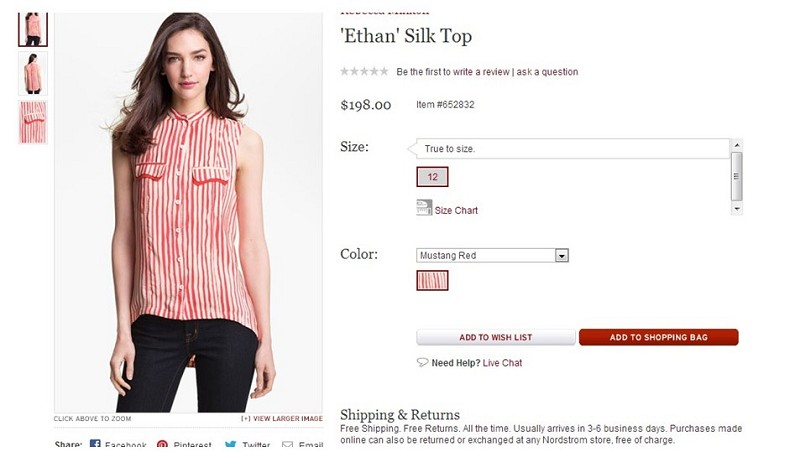Click the Facebook share icon
800x452 pixels.
pos(95,445)
